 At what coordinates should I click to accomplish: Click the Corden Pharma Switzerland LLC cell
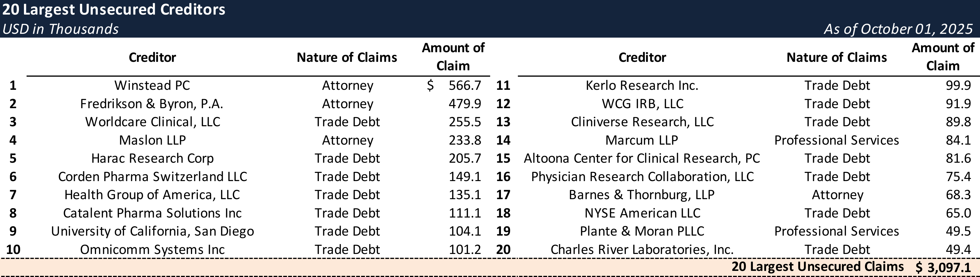(x=152, y=177)
